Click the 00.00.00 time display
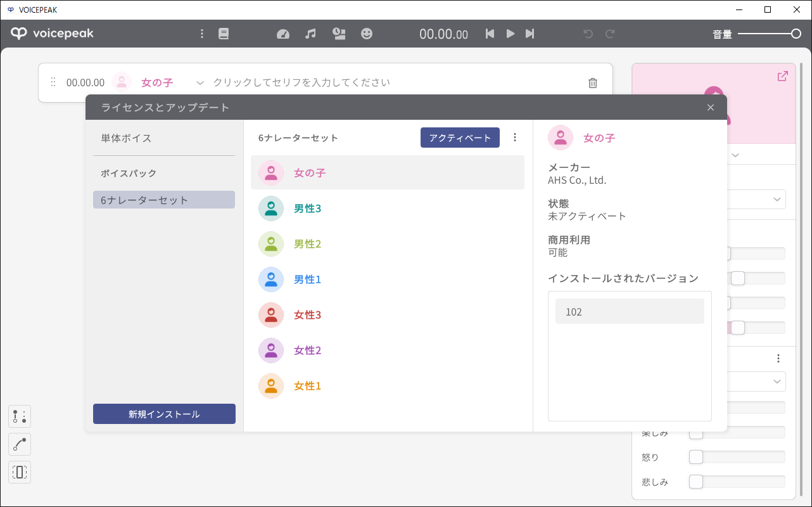 tap(443, 34)
